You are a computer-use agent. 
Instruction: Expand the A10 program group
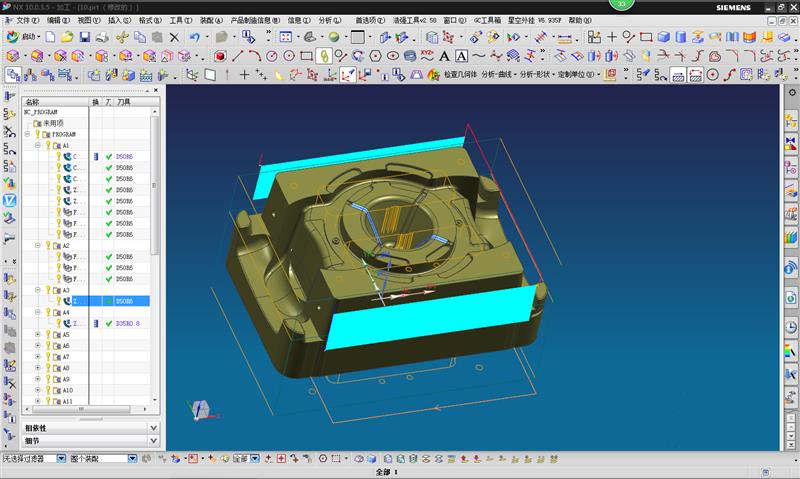[x=38, y=390]
